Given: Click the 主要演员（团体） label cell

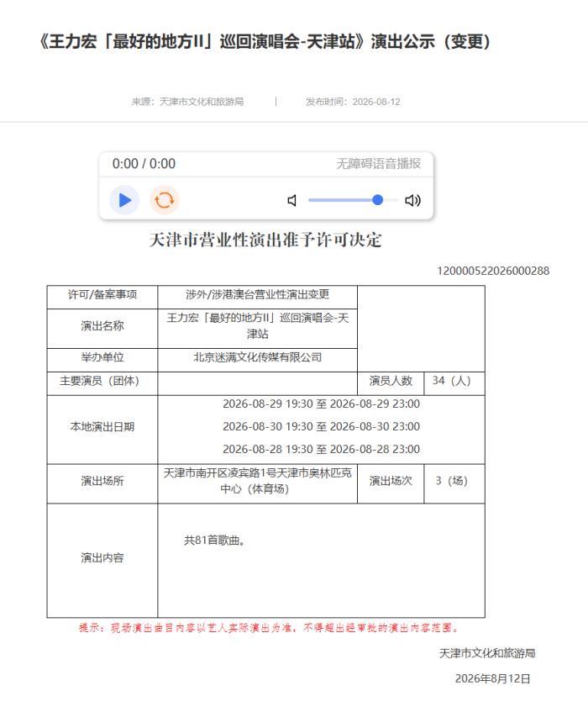Looking at the screenshot, I should [102, 383].
